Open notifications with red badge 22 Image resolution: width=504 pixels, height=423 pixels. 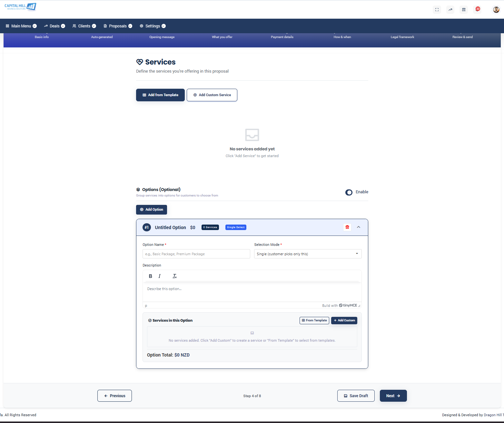[x=477, y=9]
